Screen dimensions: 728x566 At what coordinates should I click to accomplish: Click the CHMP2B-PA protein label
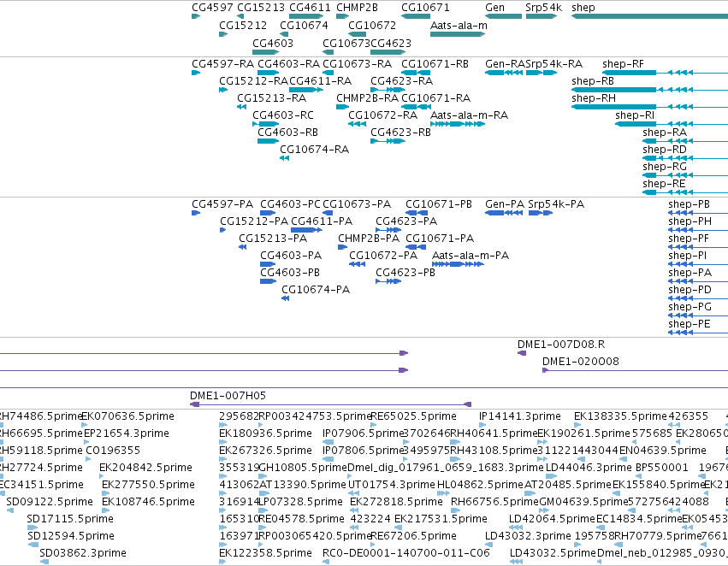tap(369, 239)
